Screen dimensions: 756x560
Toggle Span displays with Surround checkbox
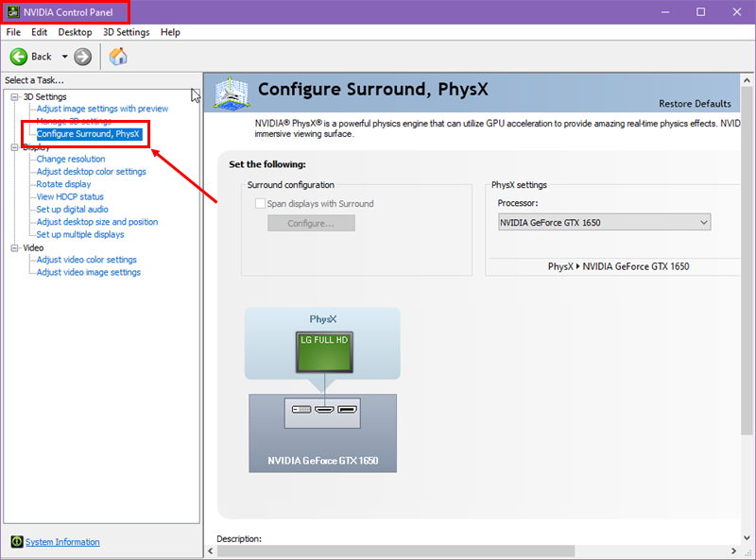260,203
